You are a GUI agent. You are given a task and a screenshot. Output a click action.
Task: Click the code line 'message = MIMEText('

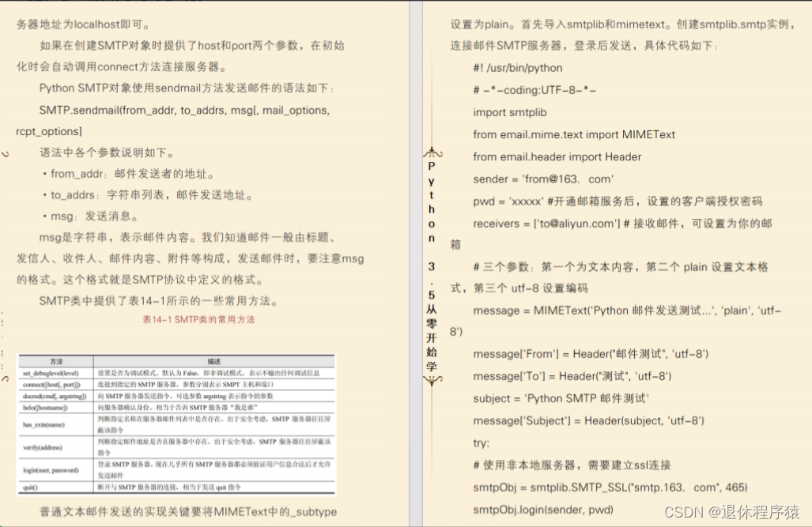(627, 311)
